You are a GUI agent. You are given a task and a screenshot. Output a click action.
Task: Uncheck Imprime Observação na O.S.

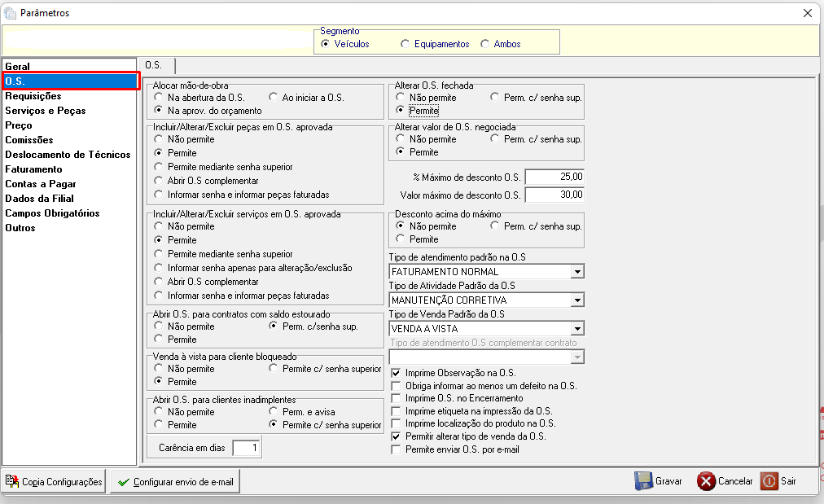[396, 373]
